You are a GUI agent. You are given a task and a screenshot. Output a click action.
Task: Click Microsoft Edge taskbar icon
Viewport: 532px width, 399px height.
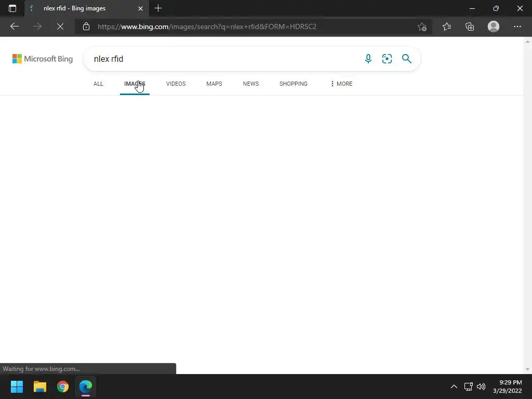click(86, 387)
